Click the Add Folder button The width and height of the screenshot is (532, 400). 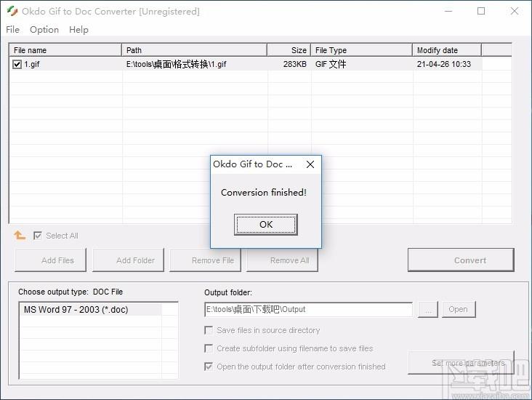coord(128,260)
